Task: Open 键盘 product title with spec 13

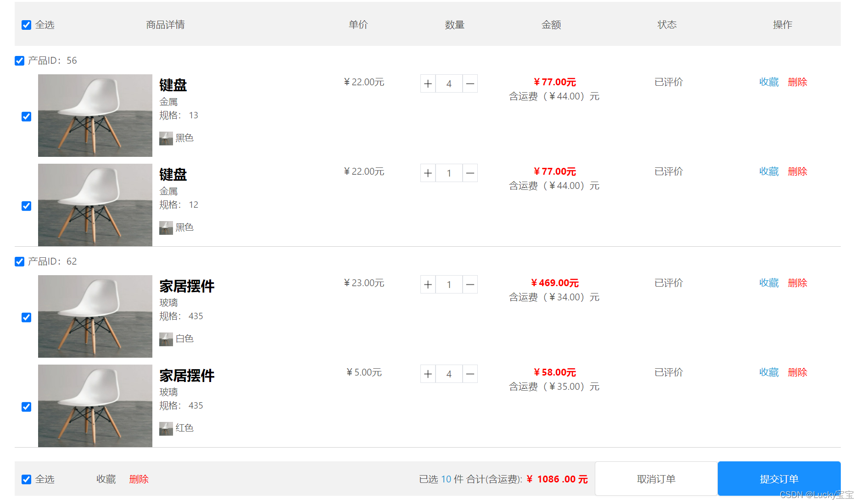Action: point(173,85)
